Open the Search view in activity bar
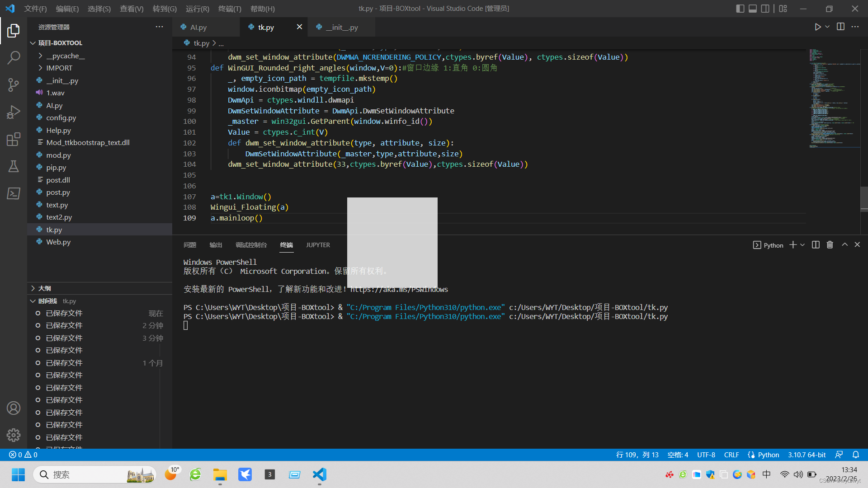Viewport: 868px width, 488px height. (x=14, y=57)
